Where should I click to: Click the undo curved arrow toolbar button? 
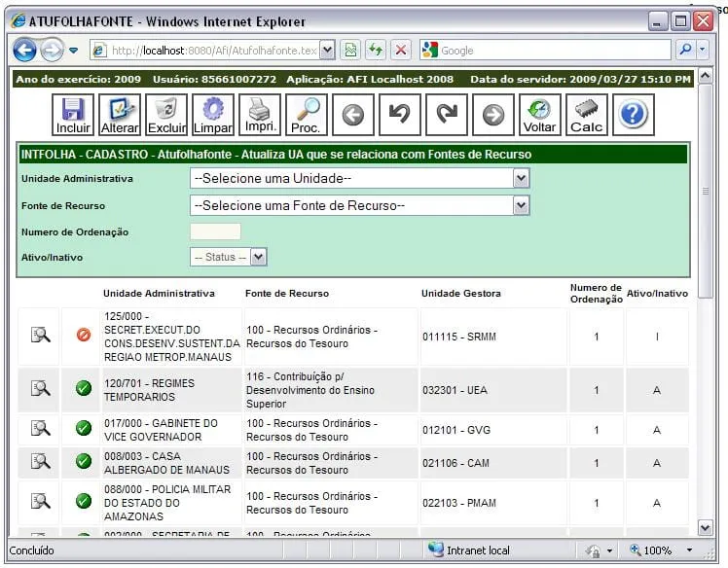point(400,115)
